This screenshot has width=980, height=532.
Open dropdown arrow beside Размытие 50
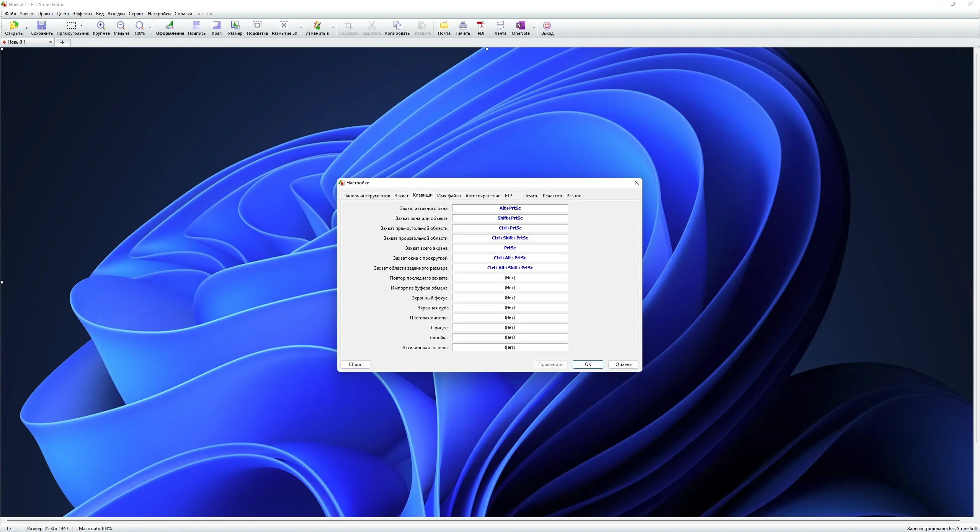pyautogui.click(x=301, y=28)
